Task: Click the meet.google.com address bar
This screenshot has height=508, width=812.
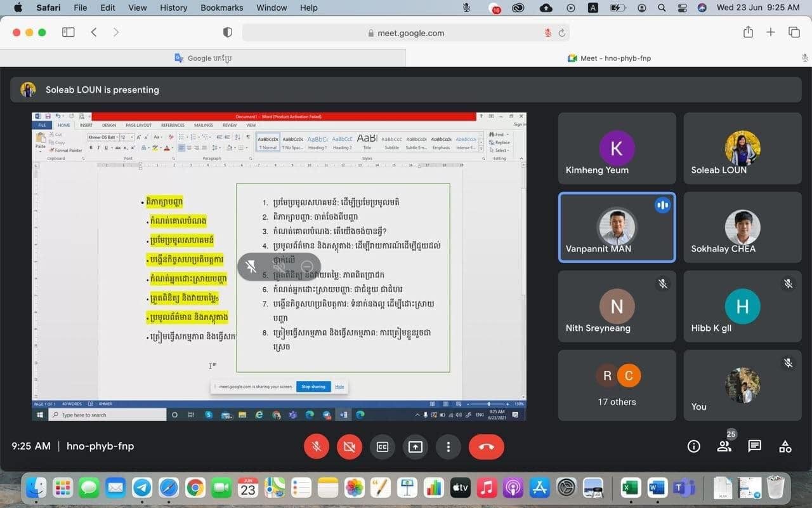Action: (406, 33)
